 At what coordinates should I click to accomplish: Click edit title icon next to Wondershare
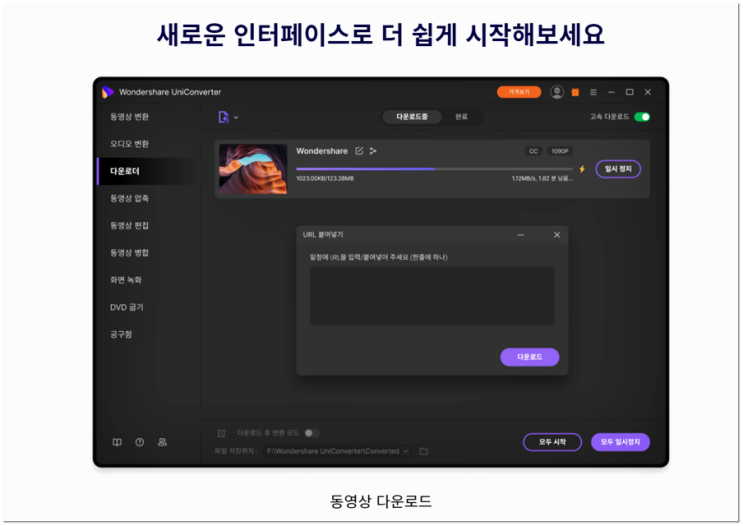click(x=359, y=151)
